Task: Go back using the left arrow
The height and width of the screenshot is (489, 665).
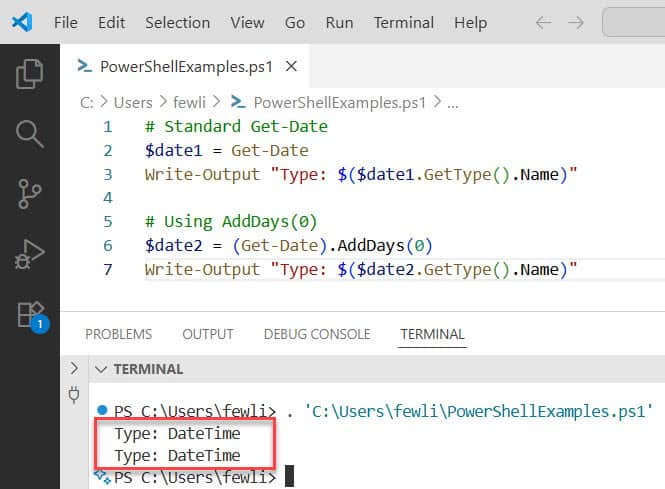Action: coord(543,22)
